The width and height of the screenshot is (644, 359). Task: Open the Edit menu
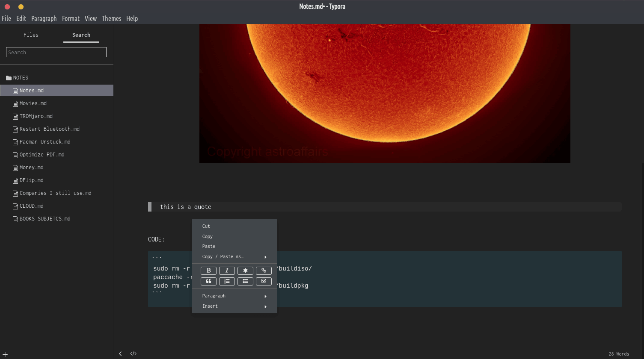(21, 18)
